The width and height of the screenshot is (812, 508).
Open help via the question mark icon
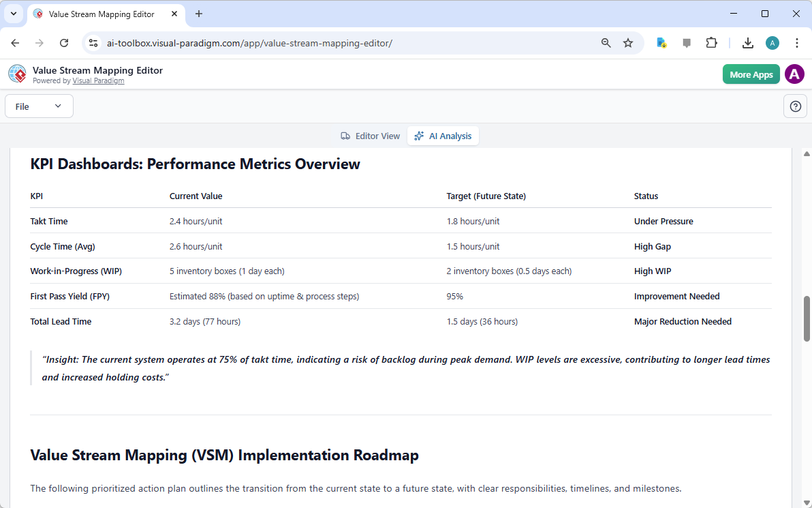[795, 106]
